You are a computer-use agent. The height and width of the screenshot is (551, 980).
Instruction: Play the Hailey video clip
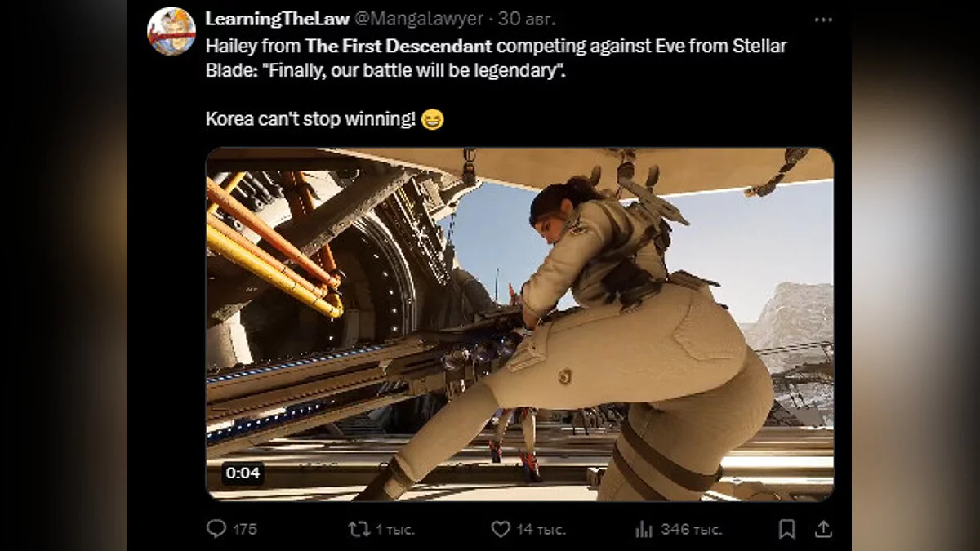pos(519,324)
